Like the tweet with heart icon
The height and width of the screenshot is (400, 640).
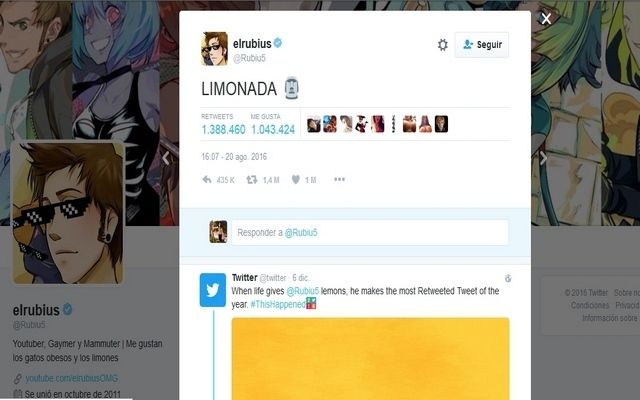pos(296,180)
